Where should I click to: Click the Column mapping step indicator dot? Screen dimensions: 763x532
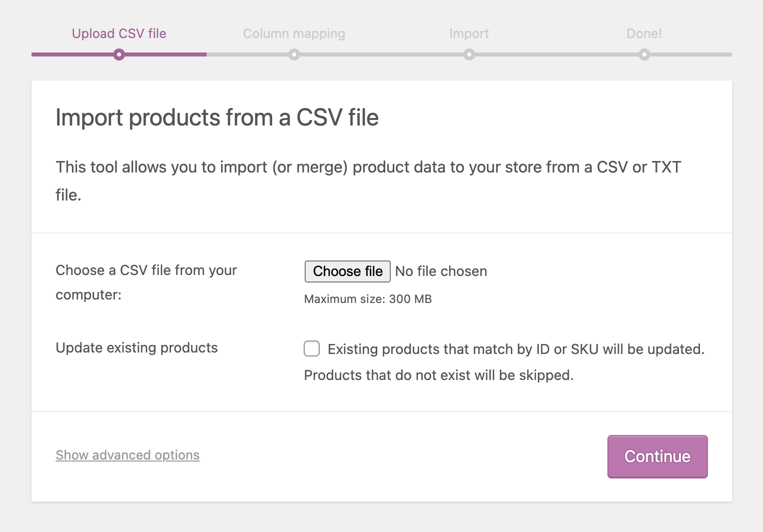tap(294, 54)
